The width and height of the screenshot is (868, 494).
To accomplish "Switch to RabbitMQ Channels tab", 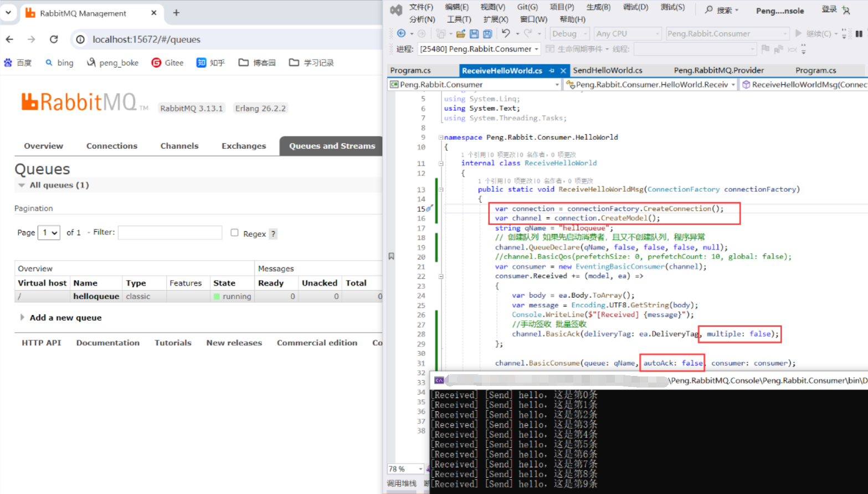I will 179,146.
